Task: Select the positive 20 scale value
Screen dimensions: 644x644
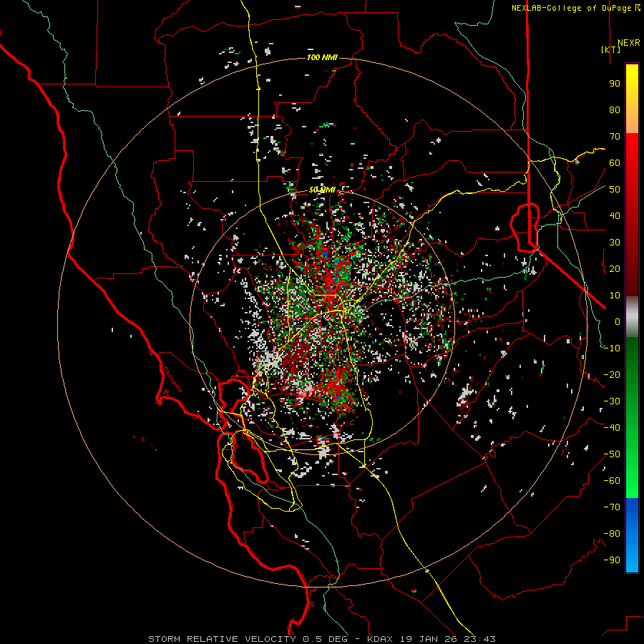Action: [615, 269]
